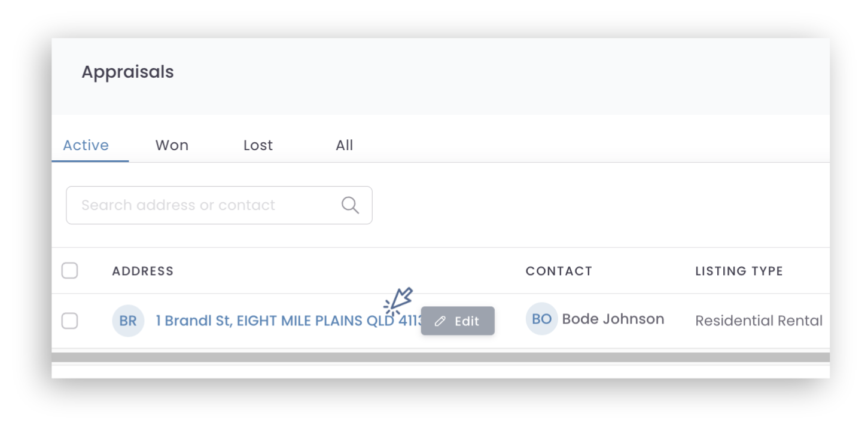The height and width of the screenshot is (430, 868).
Task: Click the magnifier search icon
Action: 350,205
